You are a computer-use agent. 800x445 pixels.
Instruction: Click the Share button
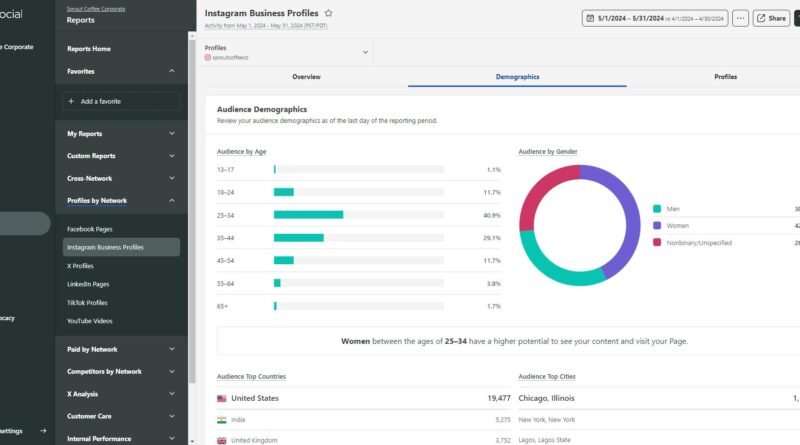pyautogui.click(x=771, y=18)
